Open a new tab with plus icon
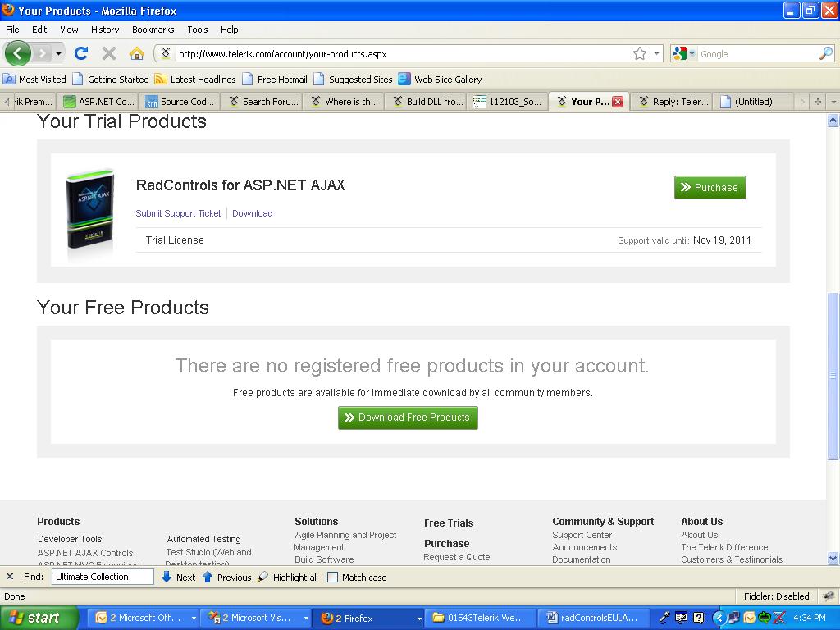 [x=818, y=101]
